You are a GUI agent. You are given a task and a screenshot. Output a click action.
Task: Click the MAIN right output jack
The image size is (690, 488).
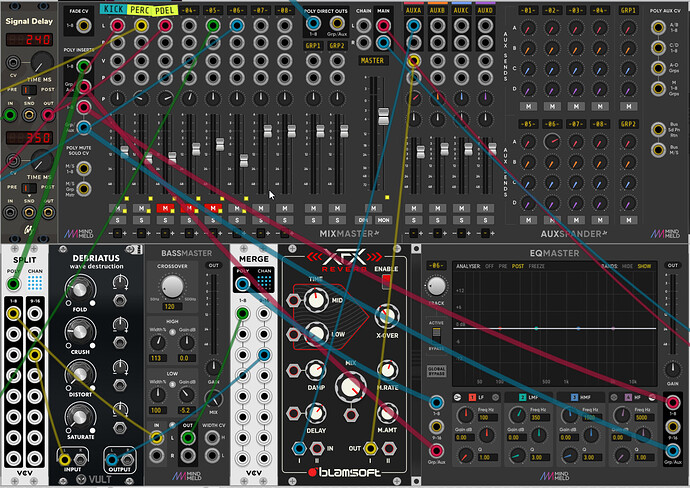(383, 43)
